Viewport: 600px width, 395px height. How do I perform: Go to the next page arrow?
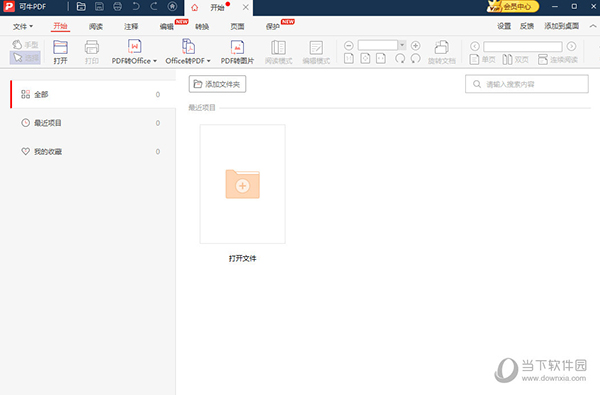click(571, 46)
